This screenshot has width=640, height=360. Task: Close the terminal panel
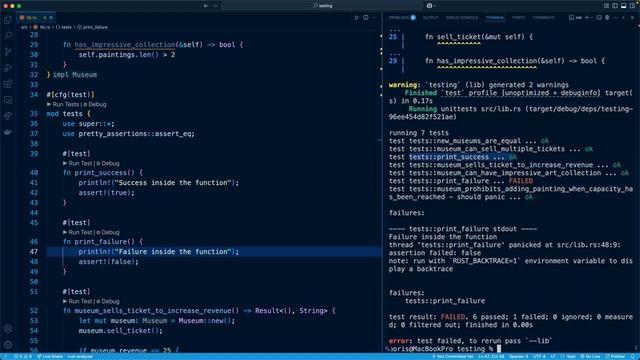[x=632, y=18]
